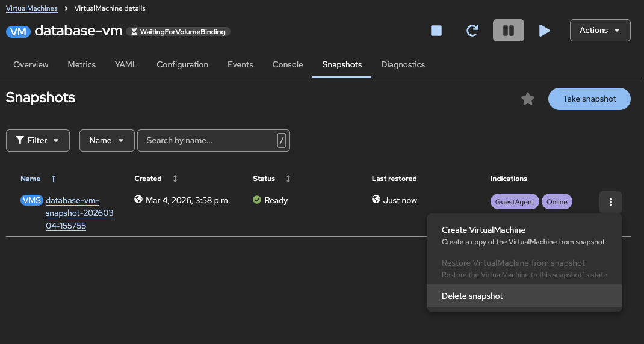Open the Actions dropdown

click(x=600, y=31)
